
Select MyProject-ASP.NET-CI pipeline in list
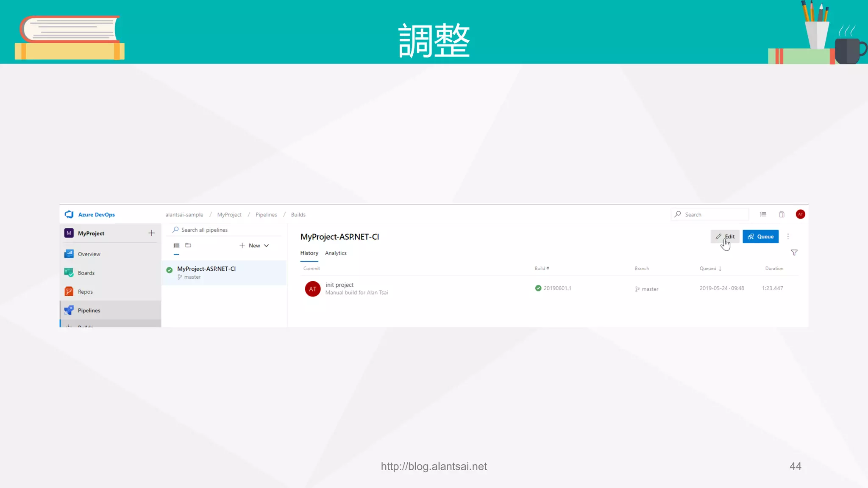click(224, 272)
